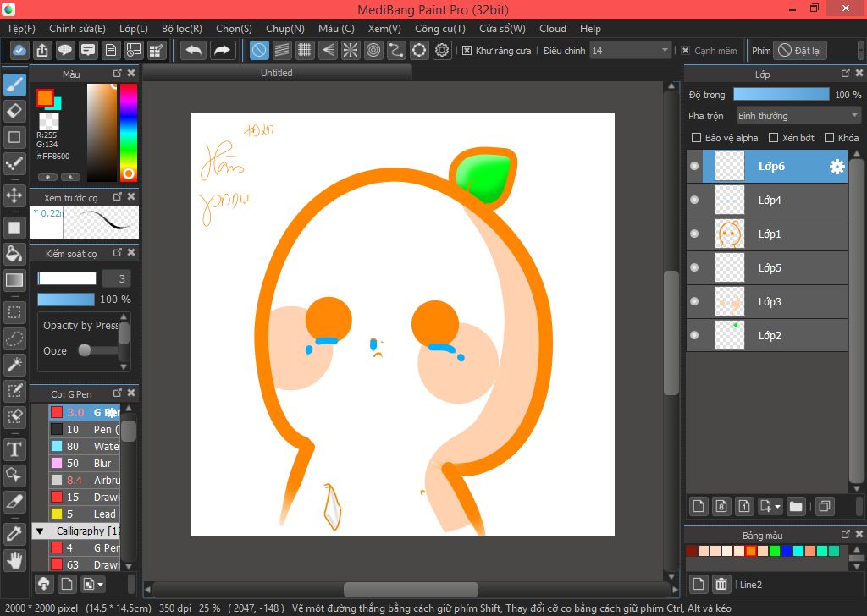Screen dimensions: 867x616
Task: Select the Text tool
Action: [x=14, y=449]
